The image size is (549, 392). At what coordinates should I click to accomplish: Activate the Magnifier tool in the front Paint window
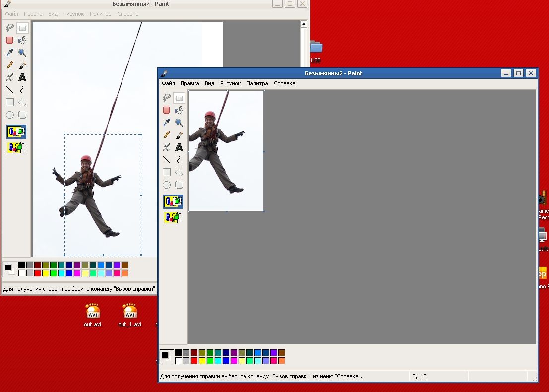point(179,123)
